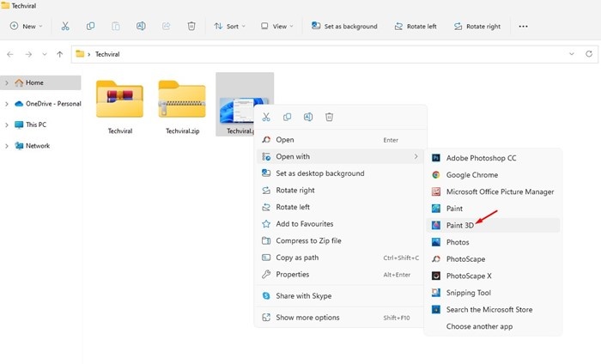Open the Sort dropdown
601x364 pixels.
pos(229,26)
